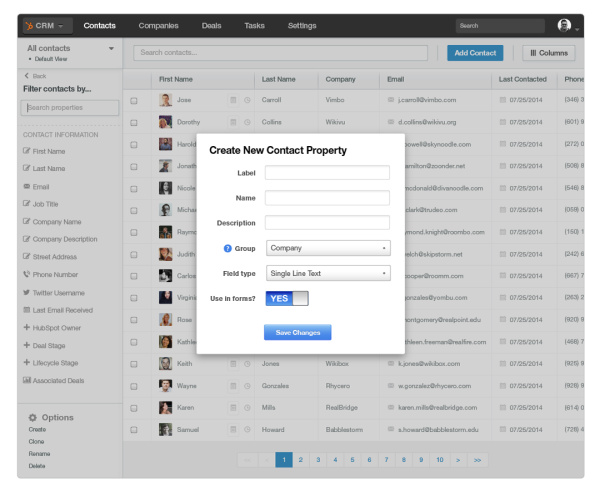Click the Twitter Username bird icon
Screen dimensions: 600x492
(x=25, y=292)
